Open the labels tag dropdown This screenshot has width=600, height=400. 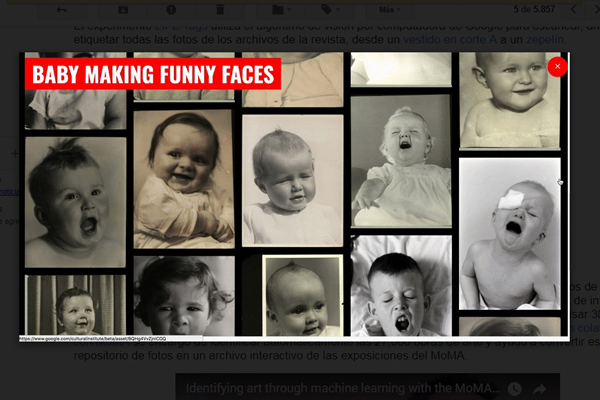pyautogui.click(x=330, y=10)
